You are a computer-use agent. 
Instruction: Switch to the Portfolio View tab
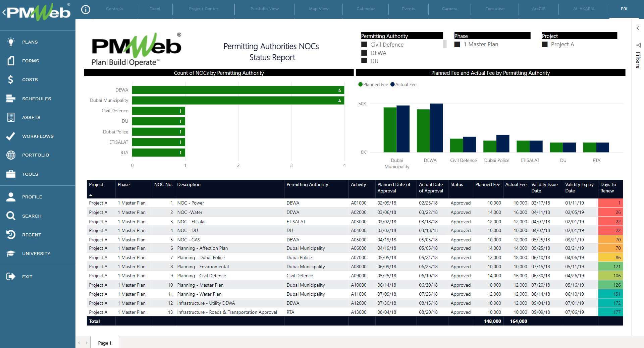pos(264,9)
